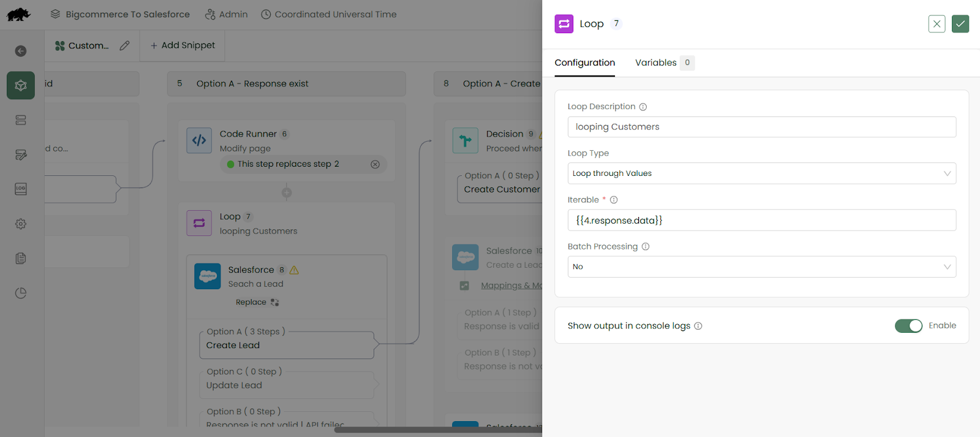The height and width of the screenshot is (437, 980).
Task: Click the pencil icon next to Custom snippet
Action: pos(124,45)
